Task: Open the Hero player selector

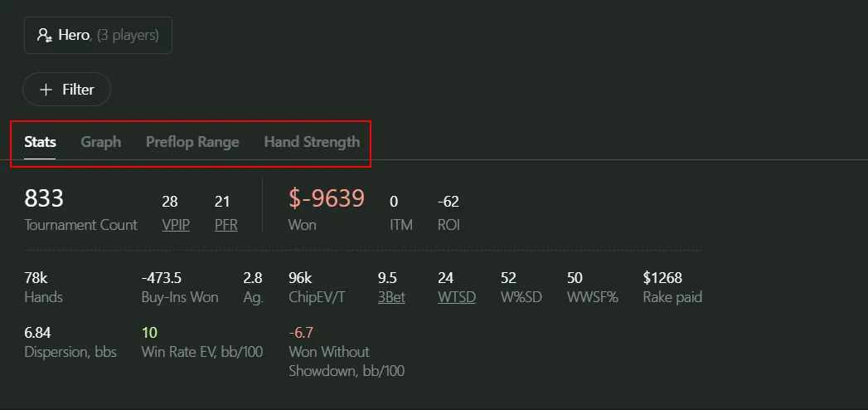Action: [x=98, y=36]
